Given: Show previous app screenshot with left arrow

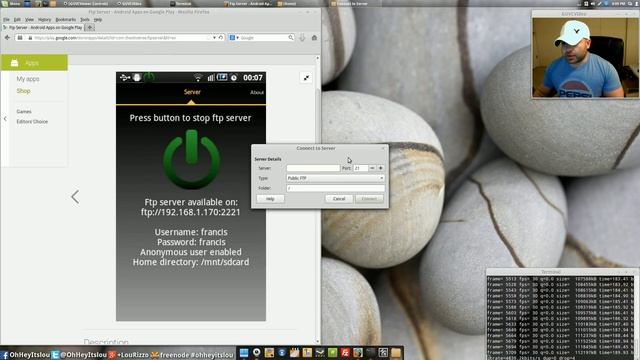Looking at the screenshot, I should pos(75,197).
